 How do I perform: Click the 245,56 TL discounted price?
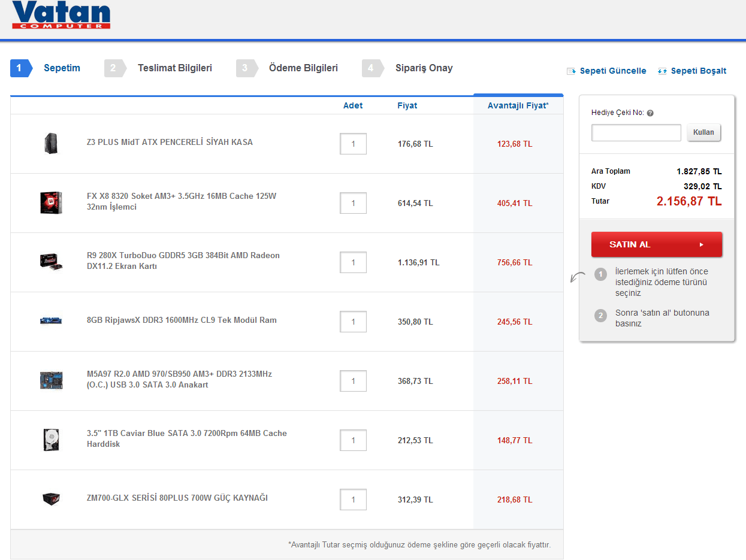[x=515, y=322]
